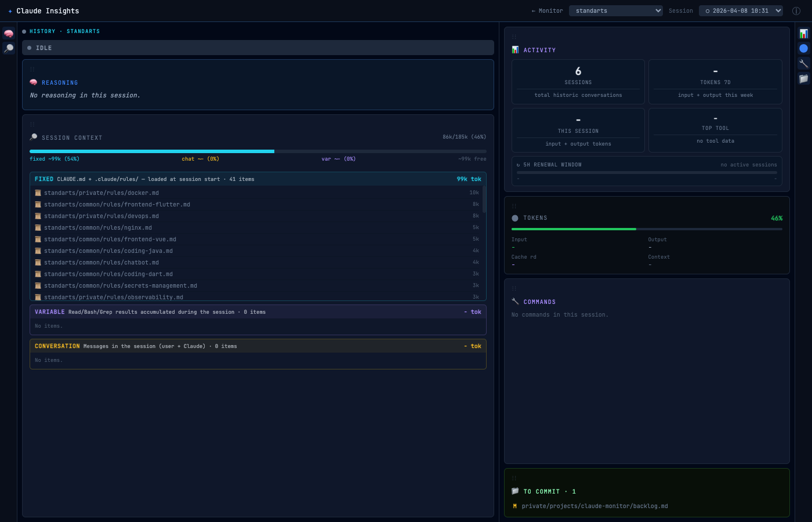Click the THIS SESSION card
Viewport: 812px width, 522px height.
[578, 130]
